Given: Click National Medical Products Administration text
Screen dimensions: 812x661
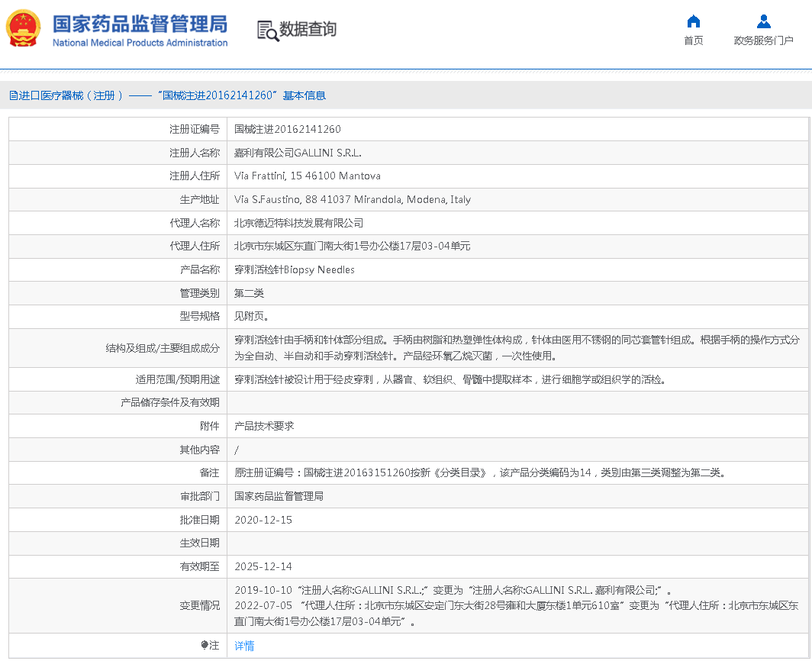Looking at the screenshot, I should click(x=140, y=43).
